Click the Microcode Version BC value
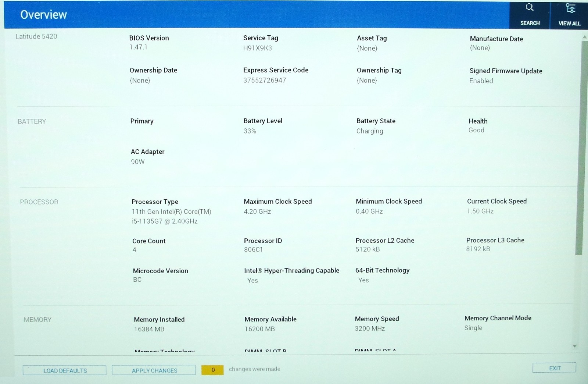 click(x=137, y=280)
